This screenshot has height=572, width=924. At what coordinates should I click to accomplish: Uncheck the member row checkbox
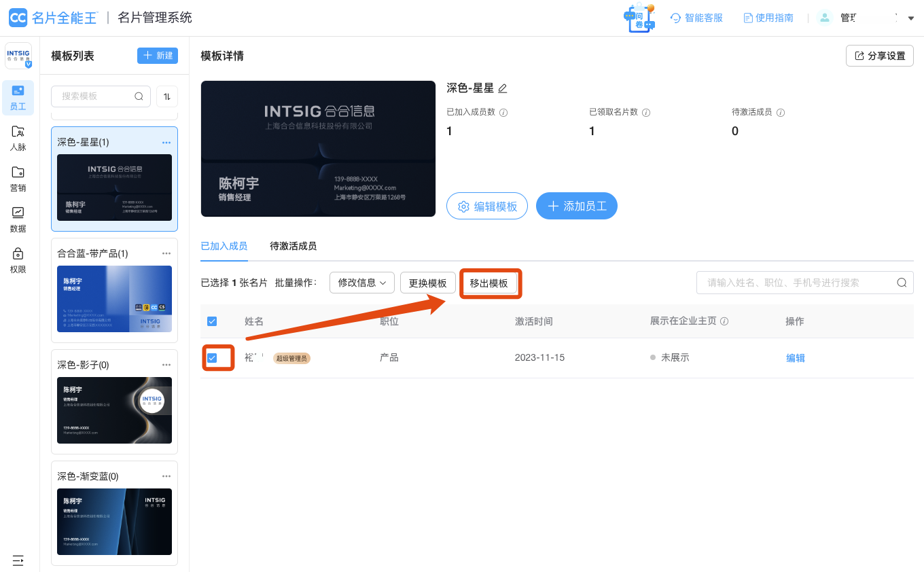point(212,358)
